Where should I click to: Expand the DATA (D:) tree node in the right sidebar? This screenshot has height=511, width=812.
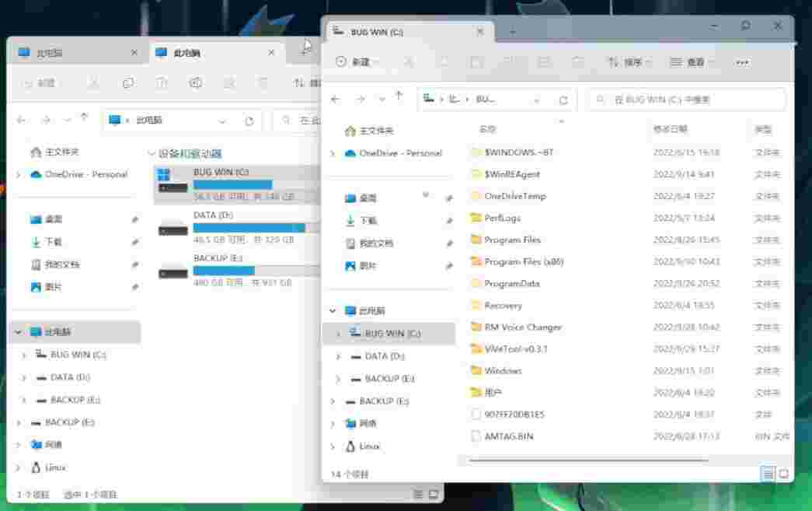click(x=337, y=356)
